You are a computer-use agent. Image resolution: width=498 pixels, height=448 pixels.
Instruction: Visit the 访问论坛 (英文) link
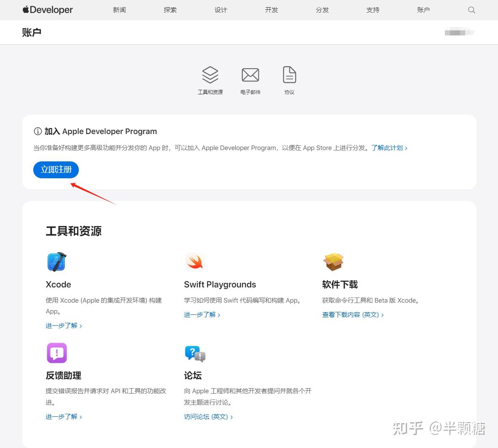[208, 417]
